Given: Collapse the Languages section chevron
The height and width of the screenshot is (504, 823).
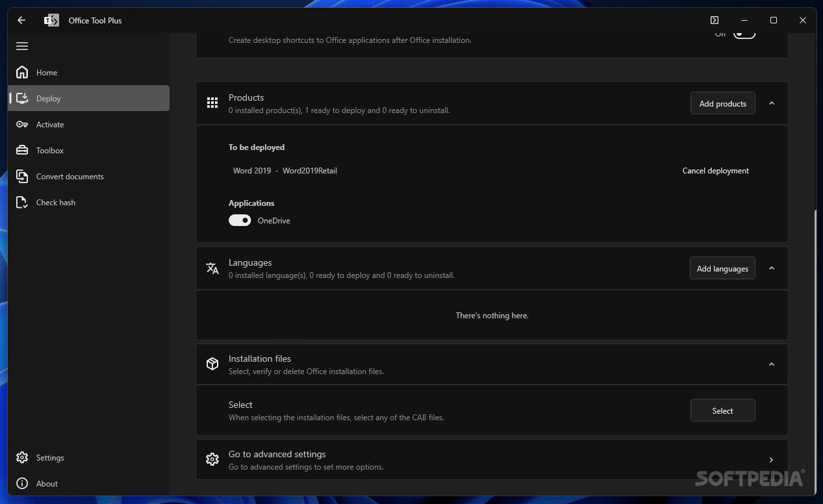Looking at the screenshot, I should coord(772,268).
